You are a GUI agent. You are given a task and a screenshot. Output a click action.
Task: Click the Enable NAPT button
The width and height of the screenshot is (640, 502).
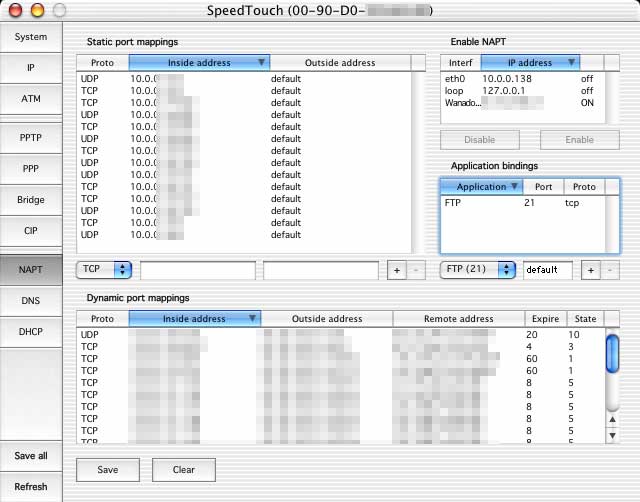(x=580, y=140)
